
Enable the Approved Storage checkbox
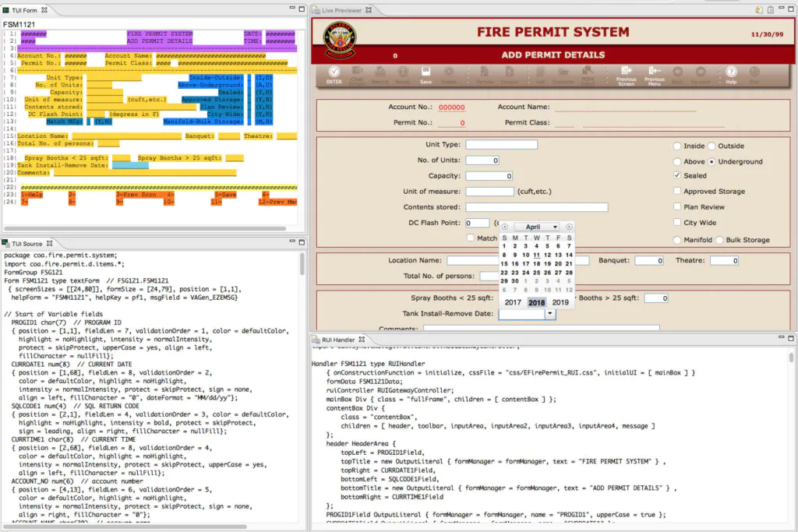pyautogui.click(x=677, y=192)
